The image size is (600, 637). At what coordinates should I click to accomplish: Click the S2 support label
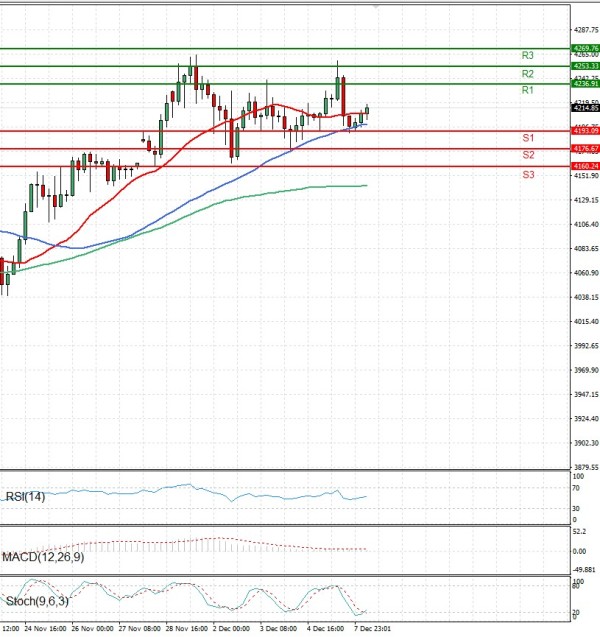coord(527,155)
